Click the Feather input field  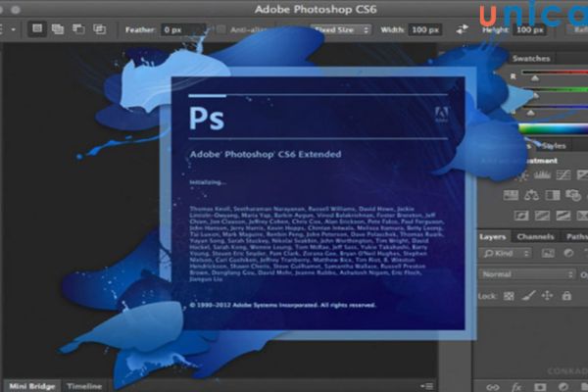[183, 29]
